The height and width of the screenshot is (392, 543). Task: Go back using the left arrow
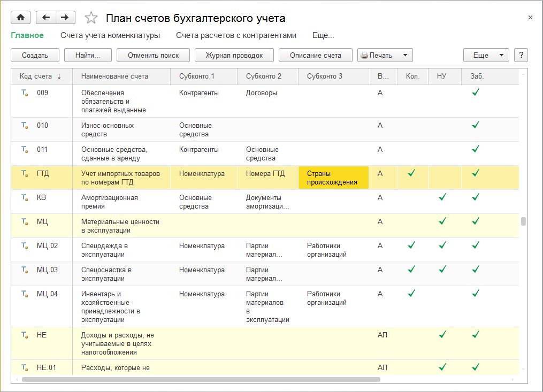[46, 18]
